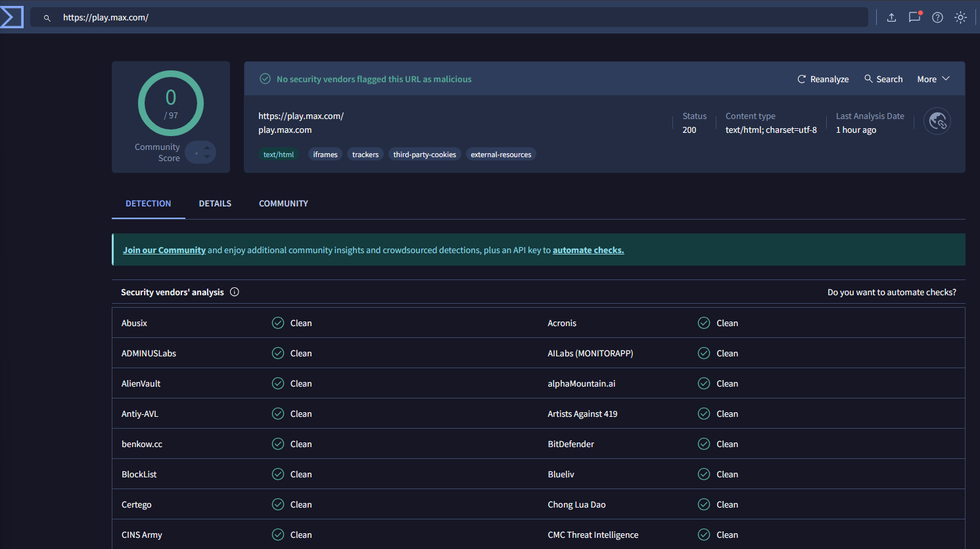Screen dimensions: 980x549
Task: Click the upload file icon
Action: (x=891, y=17)
